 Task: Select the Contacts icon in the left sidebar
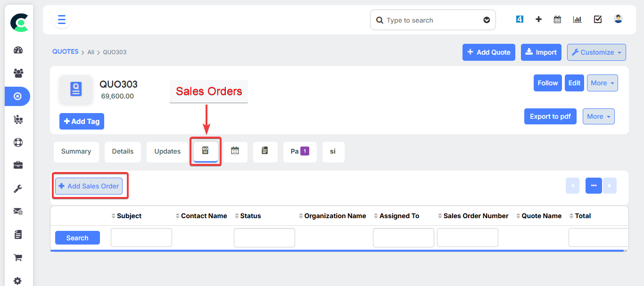[x=18, y=73]
